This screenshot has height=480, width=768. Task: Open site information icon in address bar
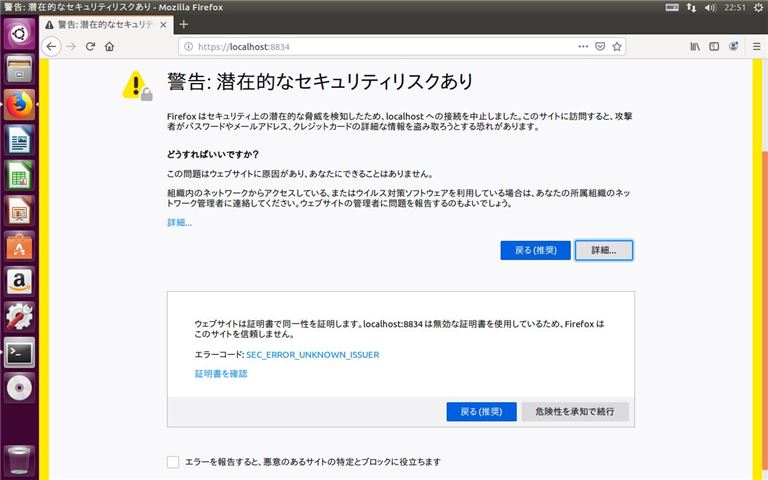coord(188,47)
